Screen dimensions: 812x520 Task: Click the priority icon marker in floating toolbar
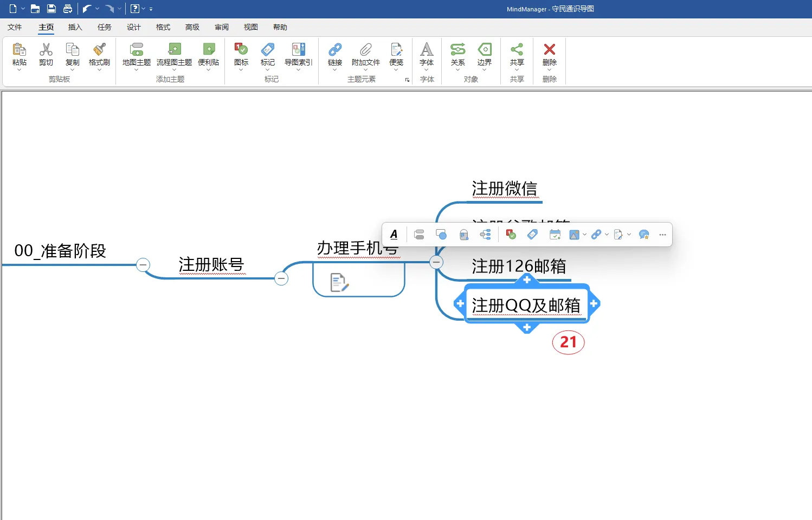[x=511, y=235]
